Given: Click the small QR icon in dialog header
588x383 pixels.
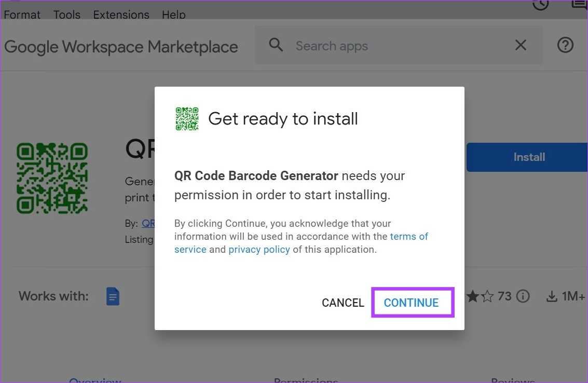Looking at the screenshot, I should click(x=187, y=119).
